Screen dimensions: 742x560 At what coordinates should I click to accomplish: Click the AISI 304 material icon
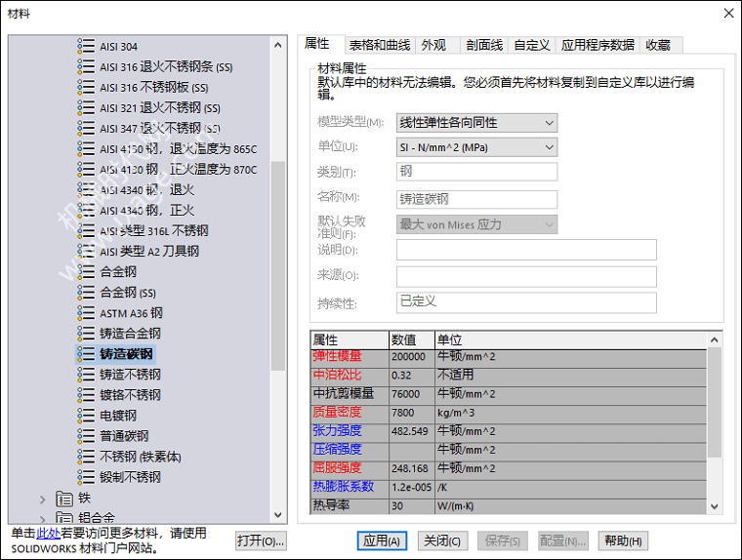(x=86, y=46)
